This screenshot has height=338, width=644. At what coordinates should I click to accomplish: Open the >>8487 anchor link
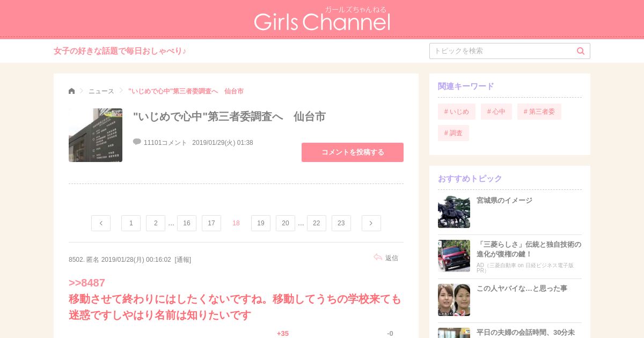tap(87, 283)
